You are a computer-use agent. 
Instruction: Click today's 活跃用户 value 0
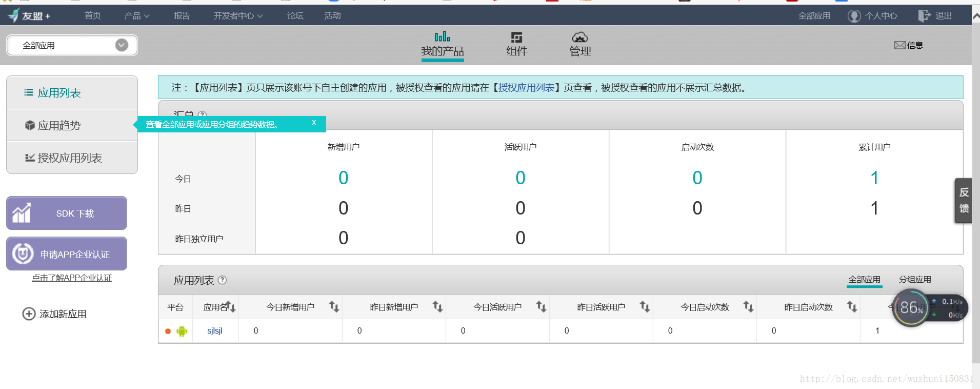pyautogui.click(x=521, y=178)
